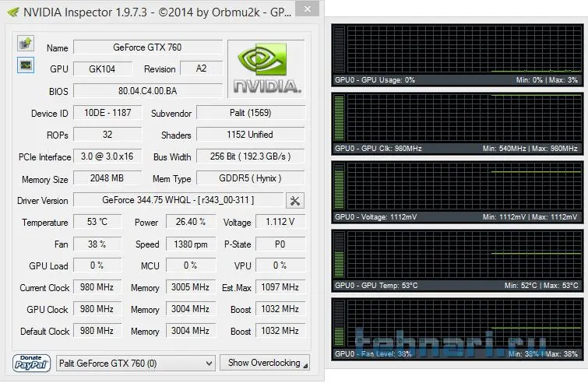Click the upload screenshot icon beside Name
Screen dimensions: 588x383
coord(26,43)
